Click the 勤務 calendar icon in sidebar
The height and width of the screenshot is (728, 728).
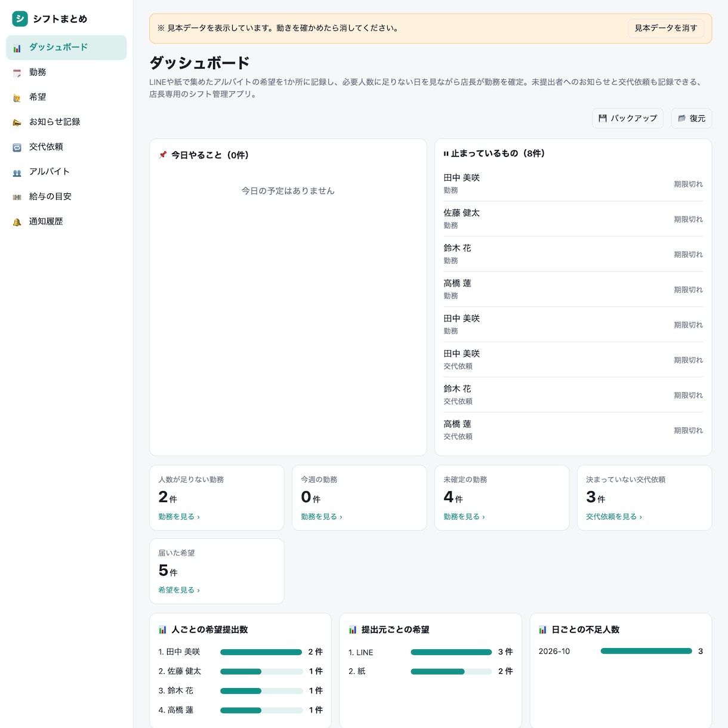[17, 73]
